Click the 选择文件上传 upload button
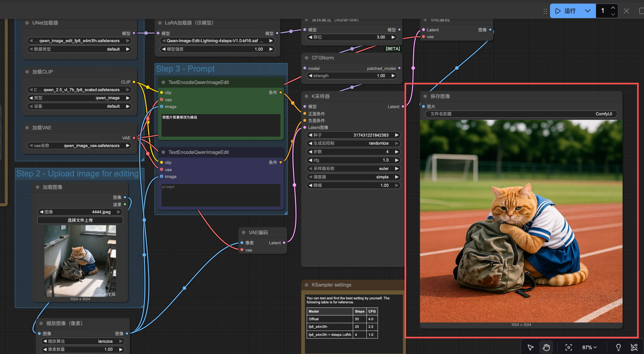Screen dimensions: 644x354 pos(80,220)
